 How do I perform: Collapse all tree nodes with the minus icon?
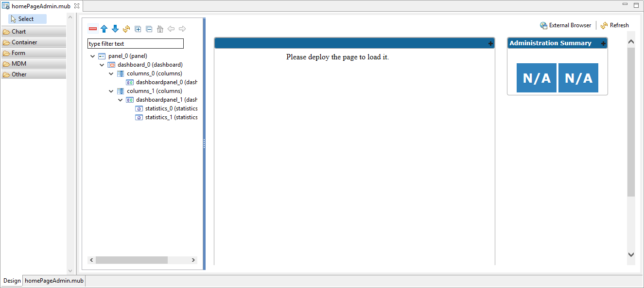point(149,29)
